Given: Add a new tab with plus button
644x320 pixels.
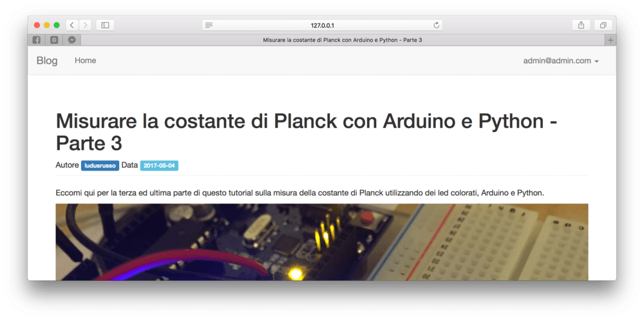Looking at the screenshot, I should (x=611, y=41).
